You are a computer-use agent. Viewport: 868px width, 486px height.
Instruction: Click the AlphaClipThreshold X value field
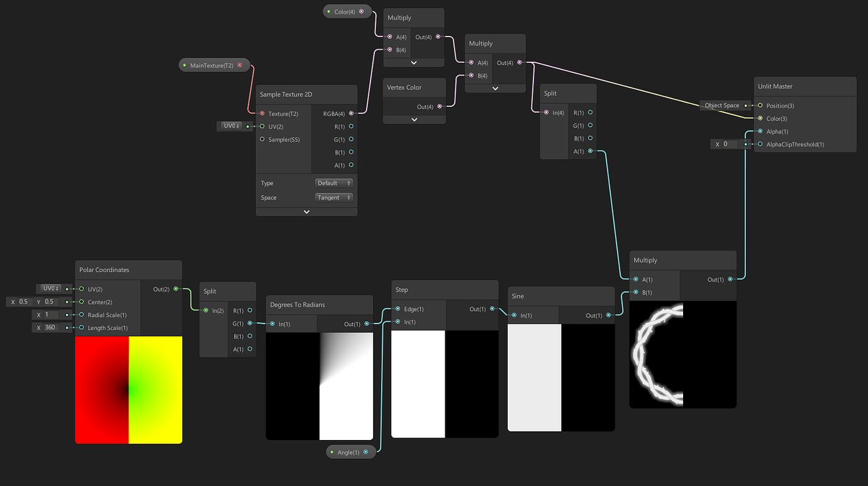[x=732, y=144]
